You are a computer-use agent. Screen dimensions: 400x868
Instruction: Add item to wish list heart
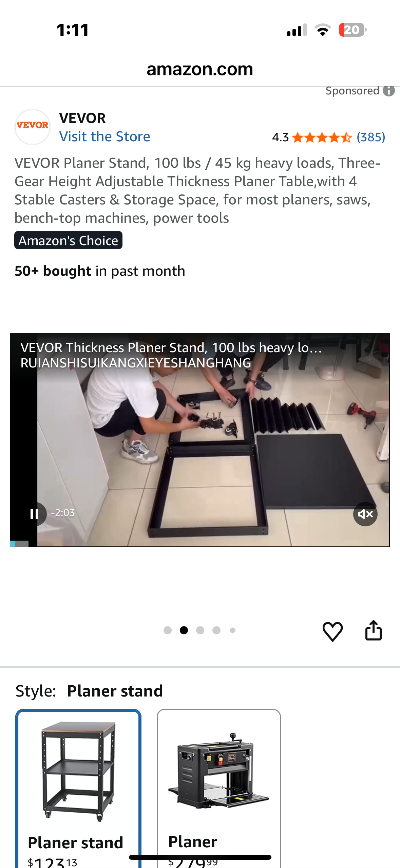[332, 631]
